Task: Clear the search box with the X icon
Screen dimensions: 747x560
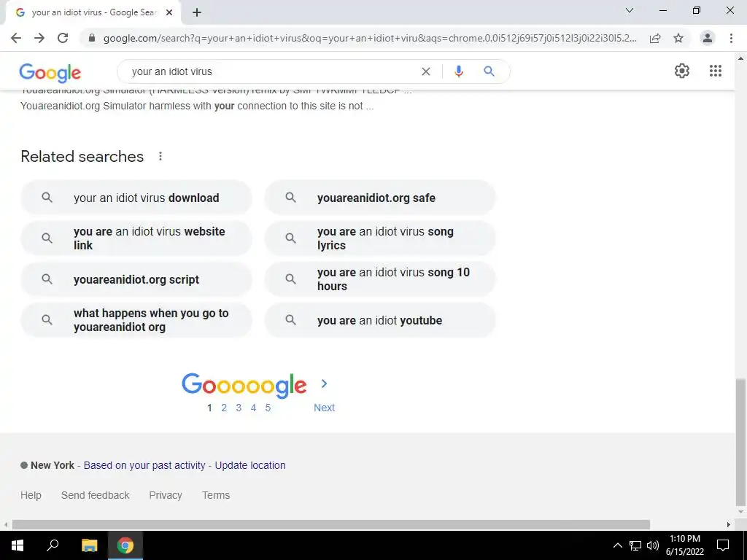Action: [x=426, y=71]
